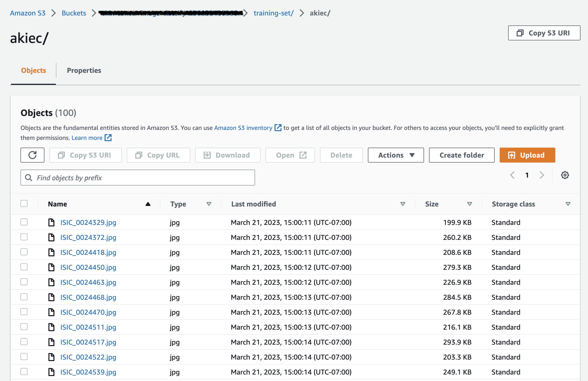The height and width of the screenshot is (381, 588).
Task: Open the ISIC_0024511.jpg object link
Action: point(88,327)
